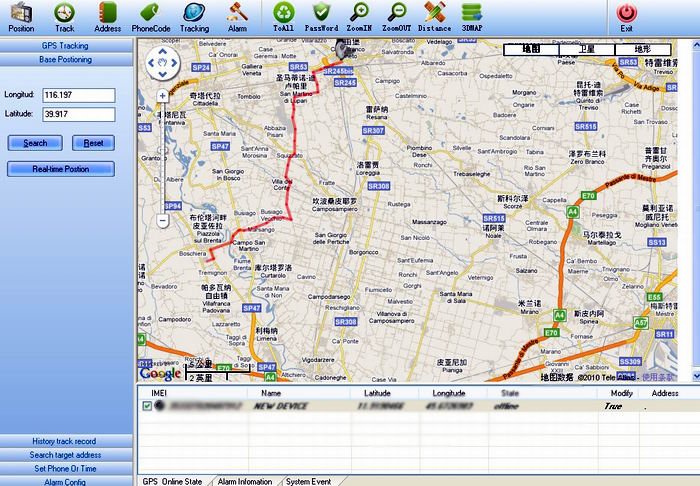Viewport: 700px width, 486px height.
Task: Open the PhoneCode tool
Action: pyautogui.click(x=151, y=17)
